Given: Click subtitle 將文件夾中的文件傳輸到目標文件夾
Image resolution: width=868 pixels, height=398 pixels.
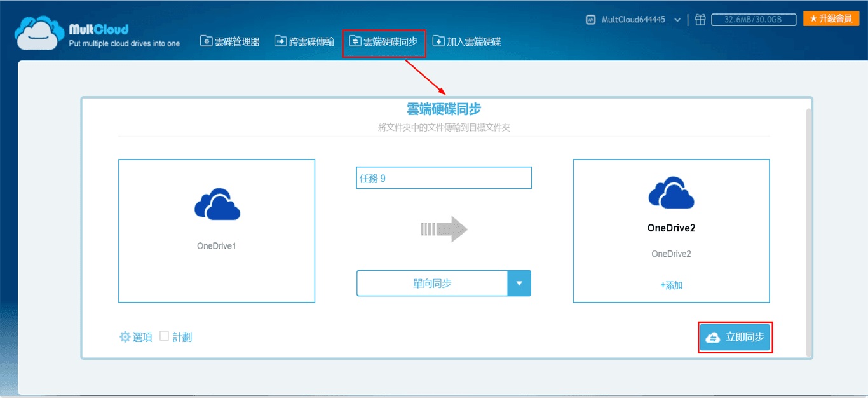Looking at the screenshot, I should click(x=444, y=127).
